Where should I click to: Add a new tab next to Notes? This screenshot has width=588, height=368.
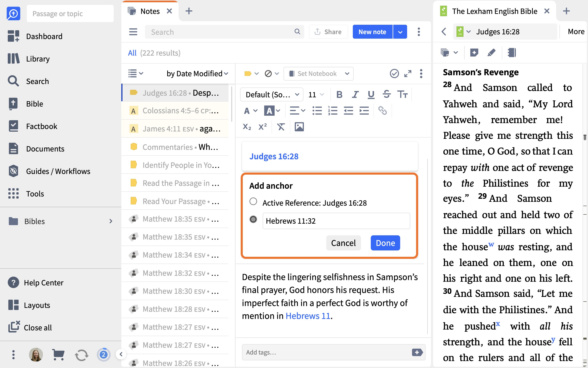pyautogui.click(x=189, y=11)
